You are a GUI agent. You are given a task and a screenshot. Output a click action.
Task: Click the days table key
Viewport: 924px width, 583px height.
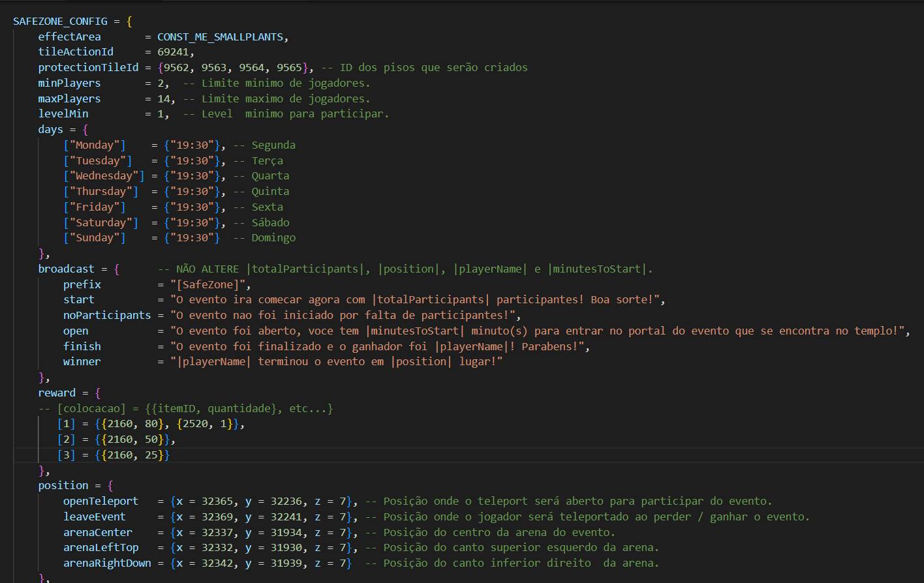[x=50, y=130]
